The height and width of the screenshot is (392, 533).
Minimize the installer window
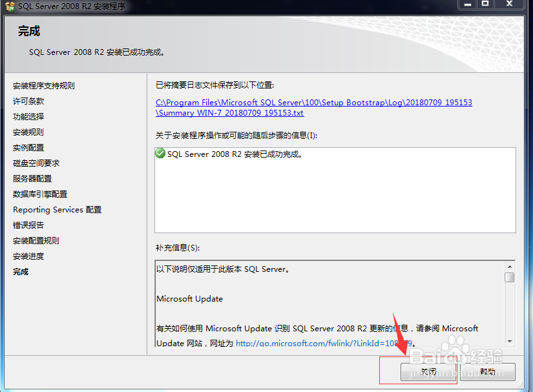468,4
